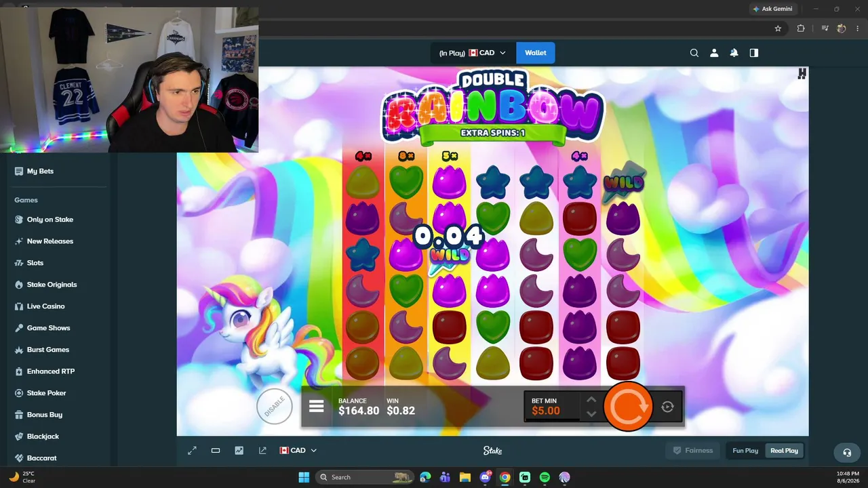Open the Wallet
This screenshot has width=868, height=488.
coord(536,53)
